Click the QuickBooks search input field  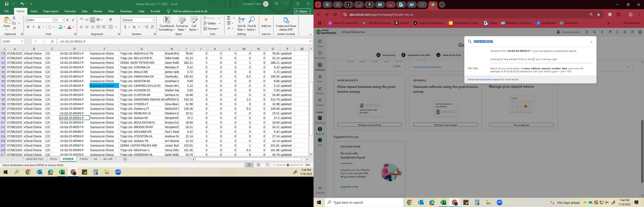(x=530, y=42)
